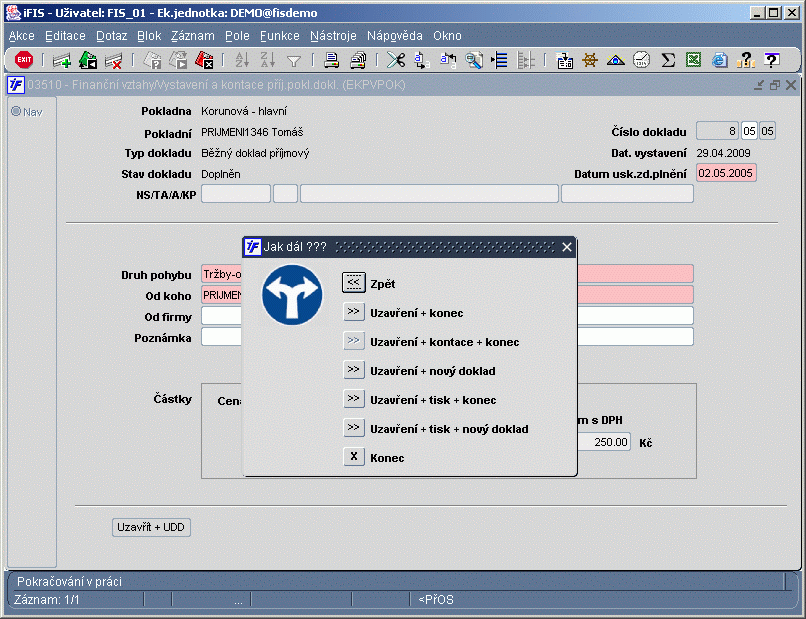Click the delete record toolbar icon
This screenshot has width=806, height=619.
(114, 60)
